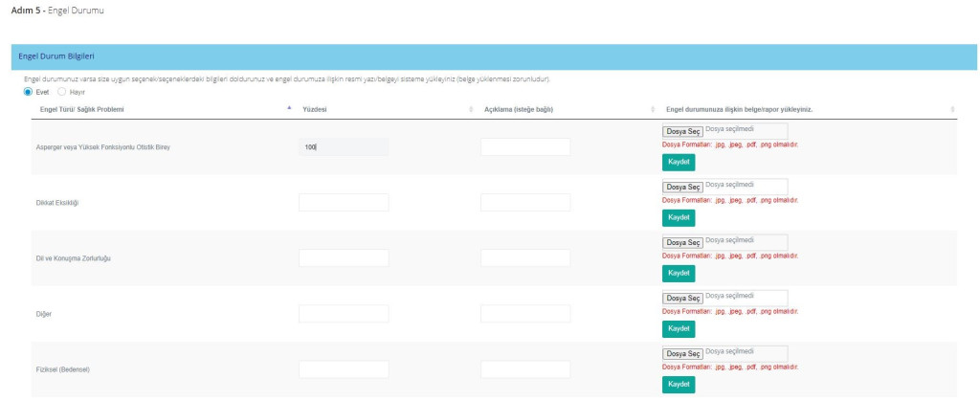980x401 pixels.
Task: Click Dosya Seç for Asperger row
Action: pos(682,130)
